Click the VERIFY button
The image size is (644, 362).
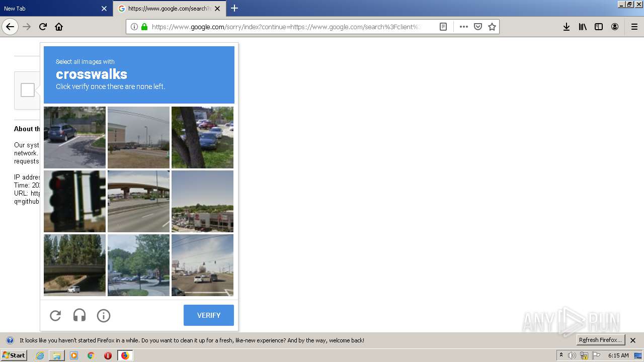209,315
